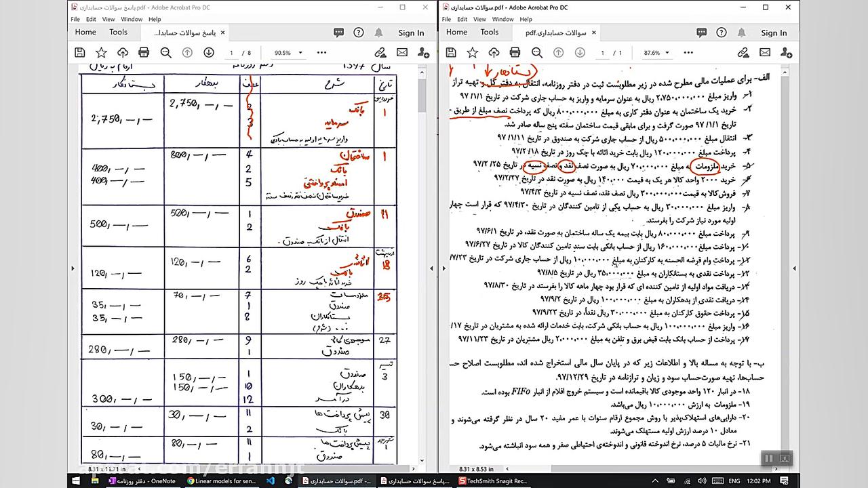Open the Search tool in the left document
The width and height of the screenshot is (868, 488).
pyautogui.click(x=165, y=53)
